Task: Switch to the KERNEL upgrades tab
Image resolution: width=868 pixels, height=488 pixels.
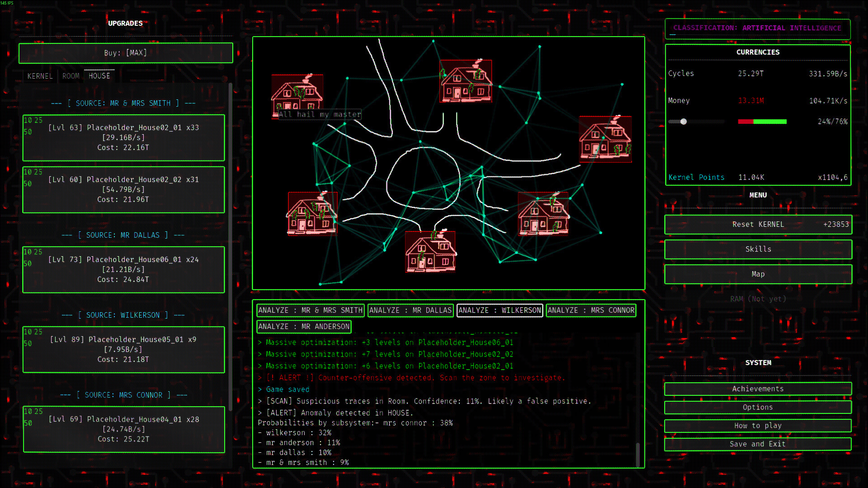Action: coord(40,76)
